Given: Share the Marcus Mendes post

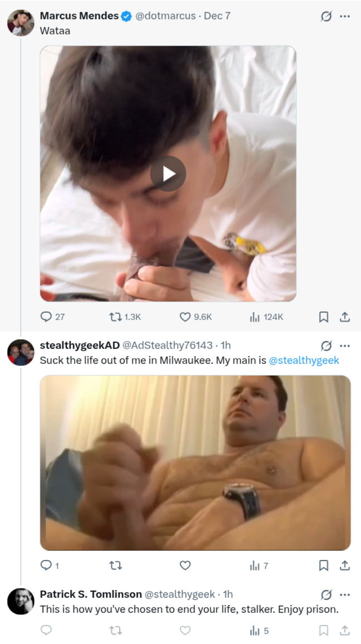Looking at the screenshot, I should tap(344, 317).
